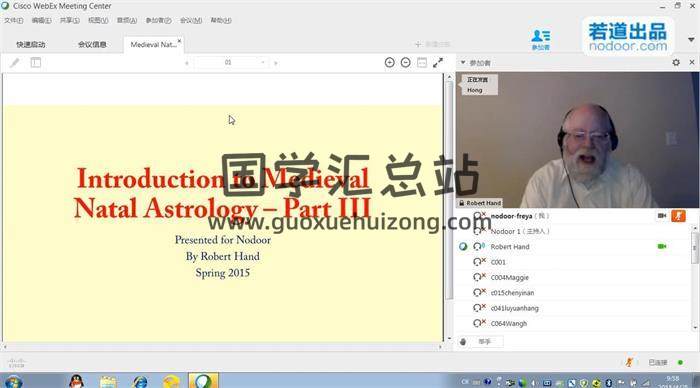Screen dimensions: 700x388
Task: Click muted headset icon beside C064Wangh
Action: click(x=479, y=323)
